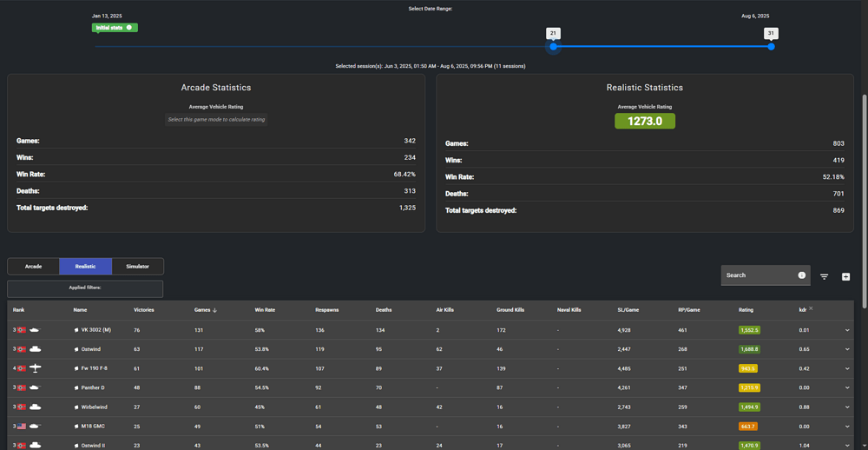Viewport: 868px width, 450px height.
Task: Sort table by Win Rate column
Action: point(265,310)
